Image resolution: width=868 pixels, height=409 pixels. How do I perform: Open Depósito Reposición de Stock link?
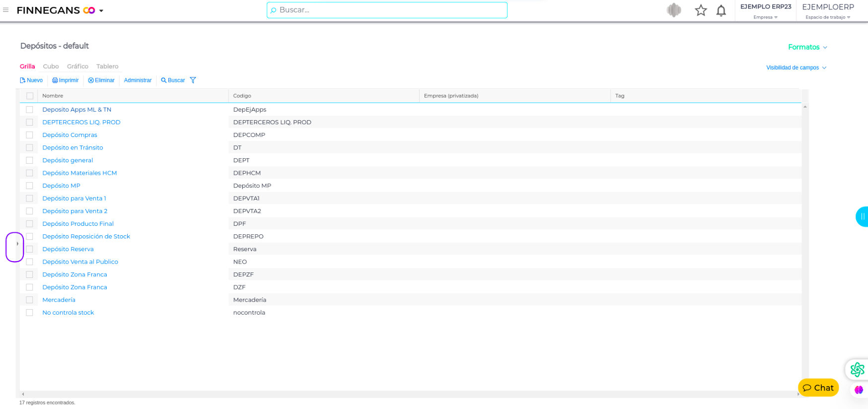tap(86, 236)
